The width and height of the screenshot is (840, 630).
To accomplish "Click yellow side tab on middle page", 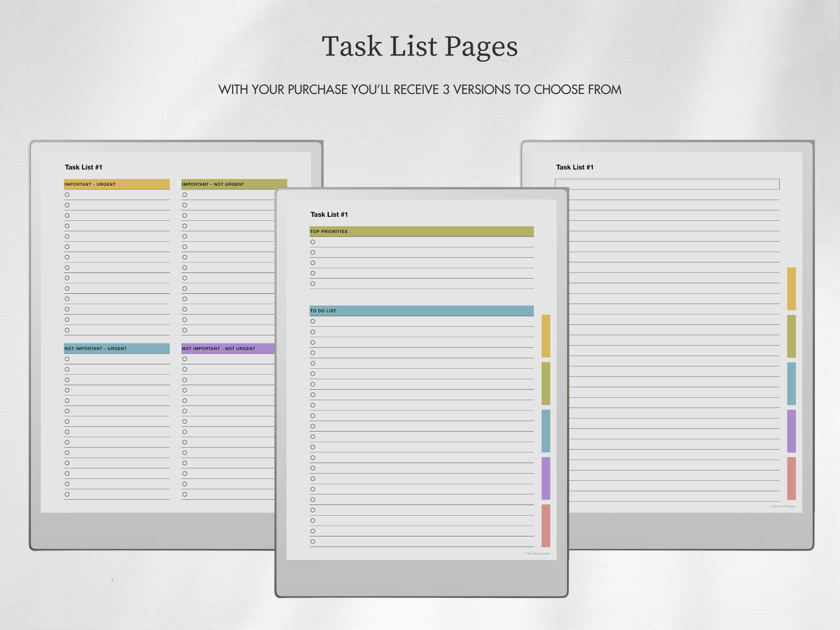I will pyautogui.click(x=546, y=336).
